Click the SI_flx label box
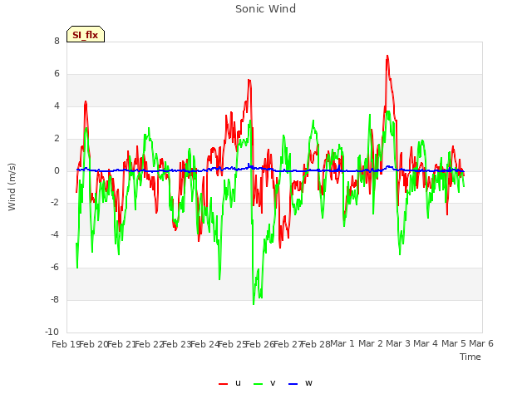 point(86,34)
